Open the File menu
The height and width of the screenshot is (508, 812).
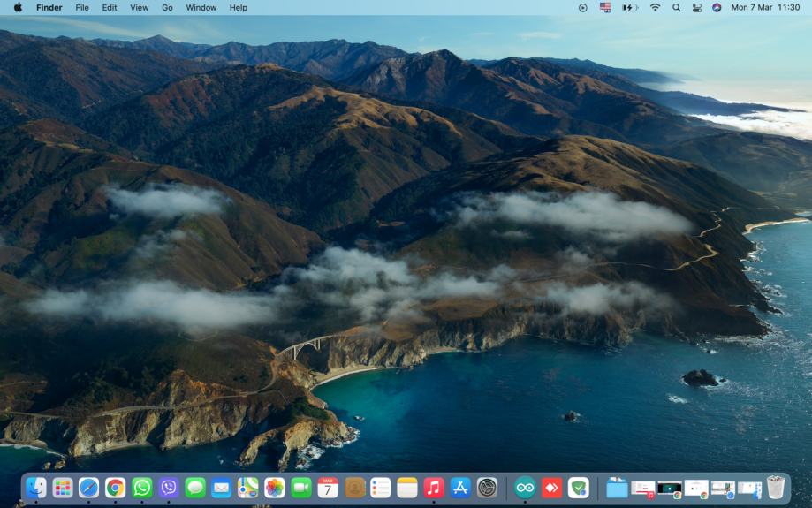point(82,7)
